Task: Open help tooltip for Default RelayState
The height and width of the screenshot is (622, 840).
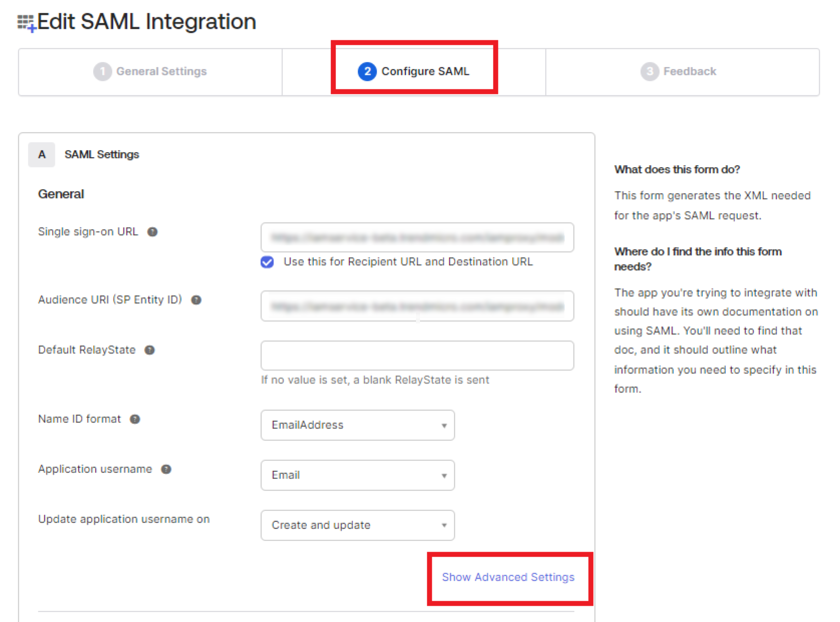Action: tap(149, 350)
